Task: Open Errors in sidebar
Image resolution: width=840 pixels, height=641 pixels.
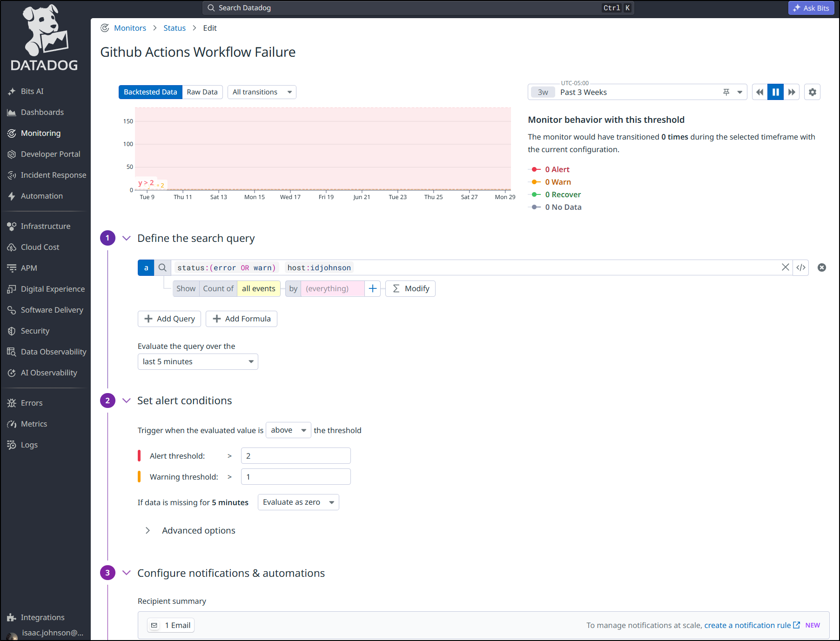Action: point(31,403)
